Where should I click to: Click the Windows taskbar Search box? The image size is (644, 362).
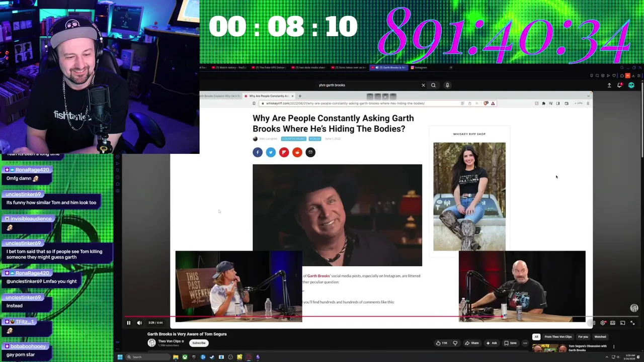[147, 357]
